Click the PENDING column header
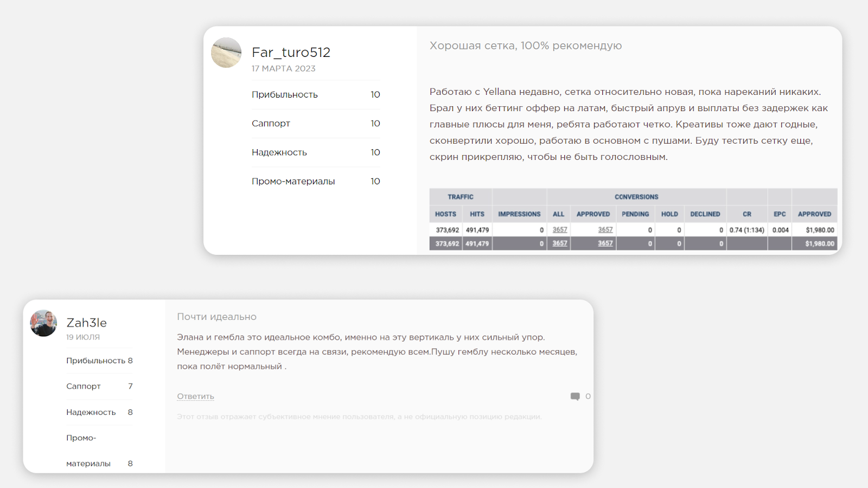This screenshot has height=488, width=868. pyautogui.click(x=635, y=214)
